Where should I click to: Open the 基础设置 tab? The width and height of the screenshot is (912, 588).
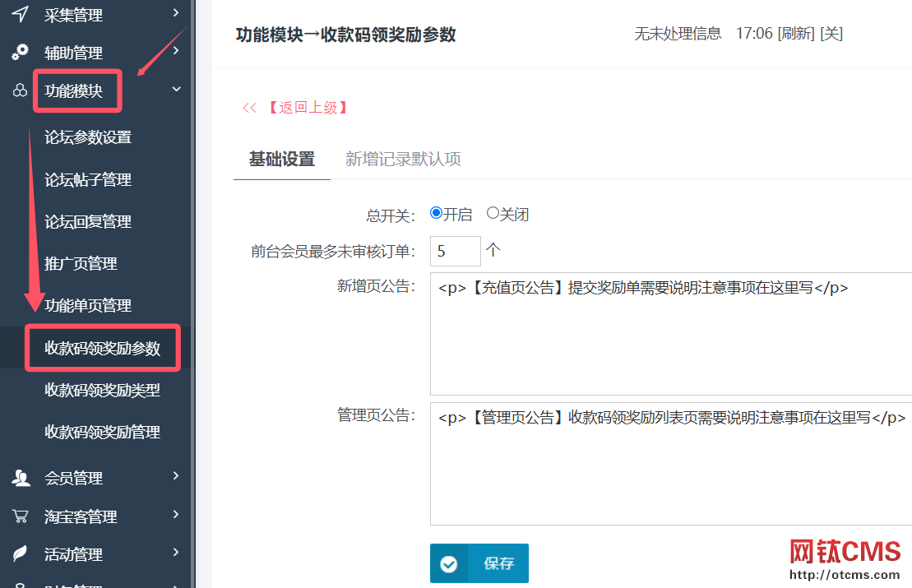282,159
